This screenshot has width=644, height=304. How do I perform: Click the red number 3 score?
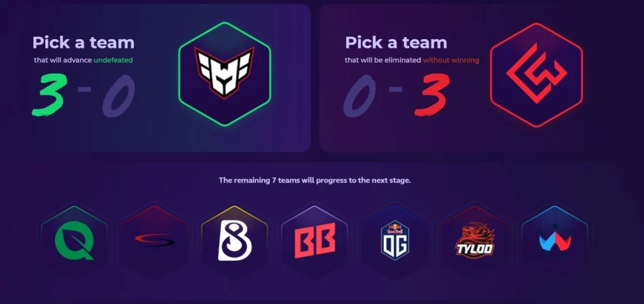431,95
